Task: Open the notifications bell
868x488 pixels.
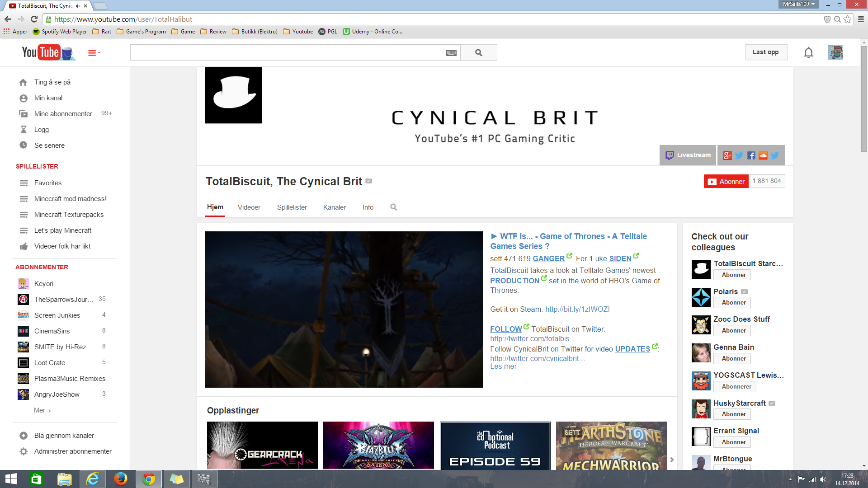Action: coord(808,53)
